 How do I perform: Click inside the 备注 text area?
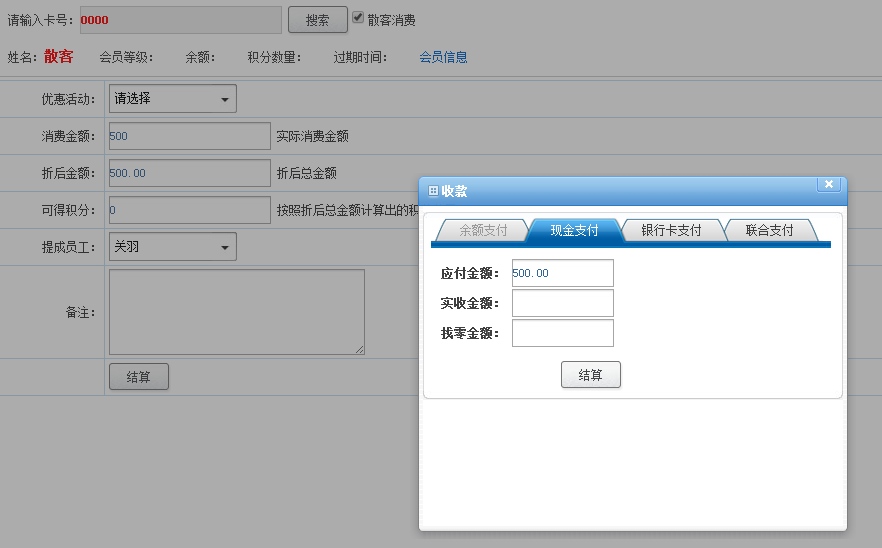pos(236,312)
